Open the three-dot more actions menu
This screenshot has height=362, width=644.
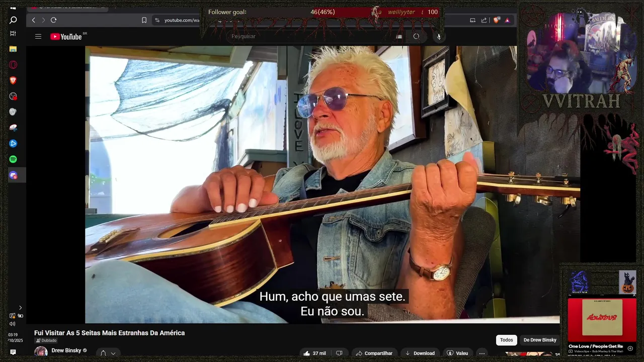tap(482, 353)
